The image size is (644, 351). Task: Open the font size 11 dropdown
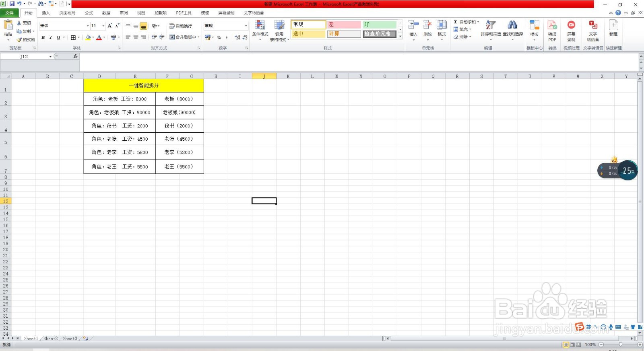[103, 26]
